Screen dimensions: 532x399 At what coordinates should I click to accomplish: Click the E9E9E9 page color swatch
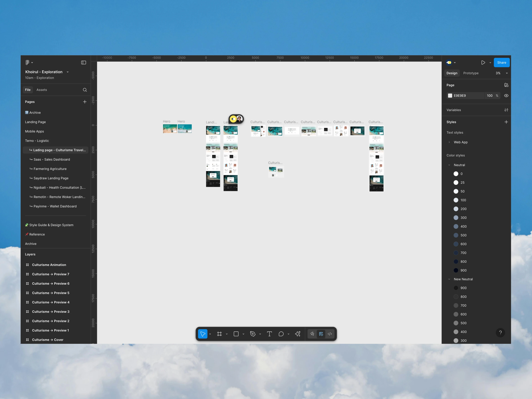pyautogui.click(x=450, y=95)
